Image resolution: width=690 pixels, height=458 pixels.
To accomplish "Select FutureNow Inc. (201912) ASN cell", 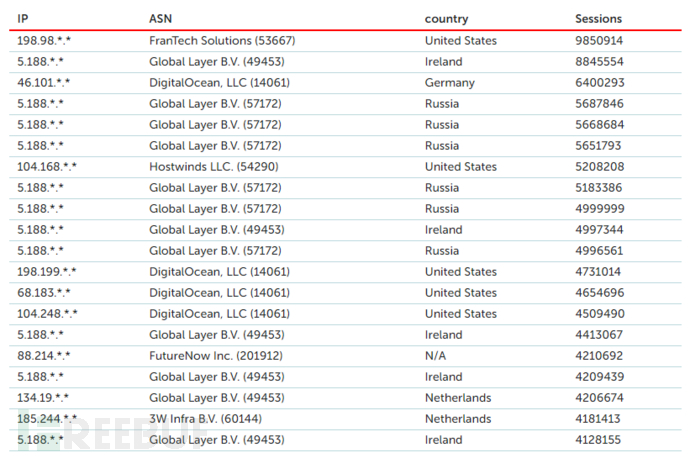I will 216,356.
